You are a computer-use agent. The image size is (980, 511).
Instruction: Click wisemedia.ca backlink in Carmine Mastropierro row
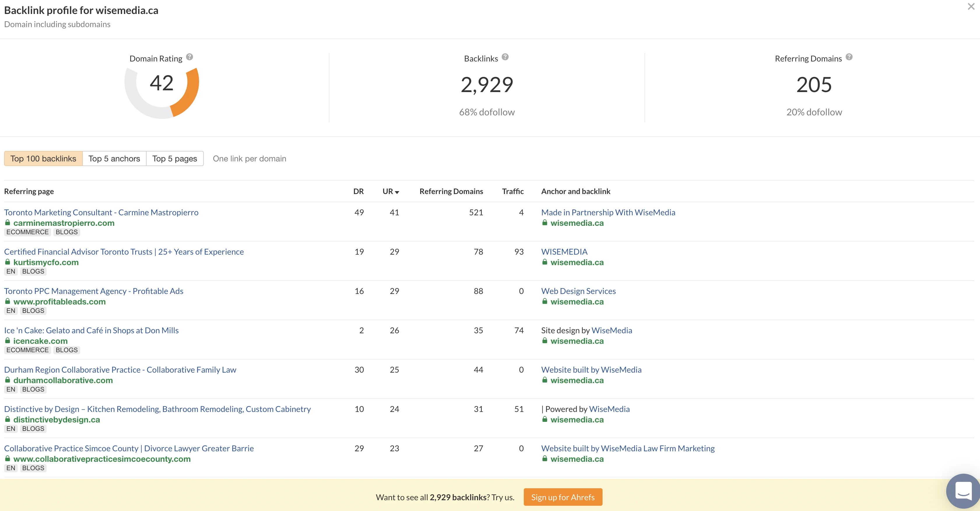[x=577, y=223]
